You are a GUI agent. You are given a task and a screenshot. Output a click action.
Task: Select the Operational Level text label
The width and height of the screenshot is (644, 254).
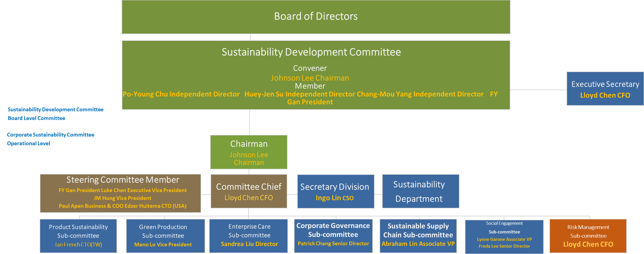[x=29, y=144]
